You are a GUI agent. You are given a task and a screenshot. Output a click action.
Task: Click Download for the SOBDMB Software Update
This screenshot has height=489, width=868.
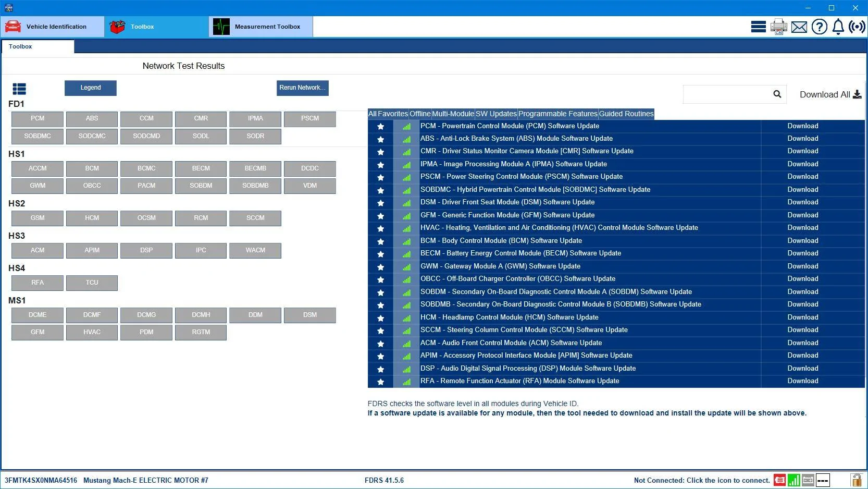tap(803, 304)
